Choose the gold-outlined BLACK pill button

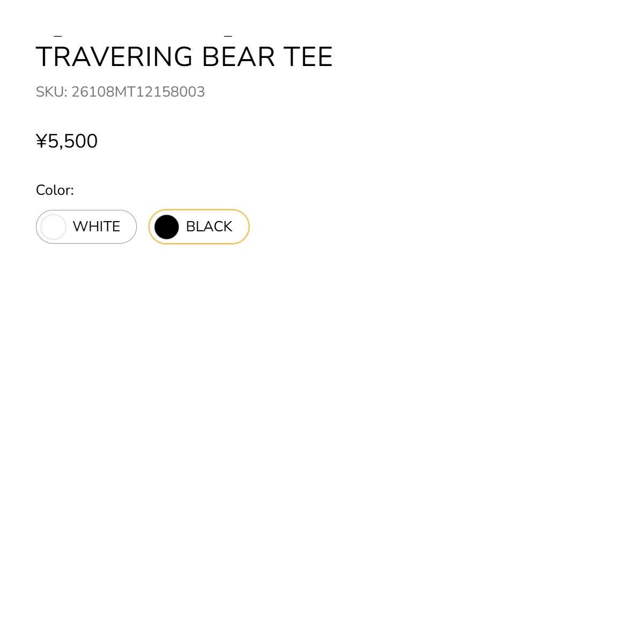[199, 226]
